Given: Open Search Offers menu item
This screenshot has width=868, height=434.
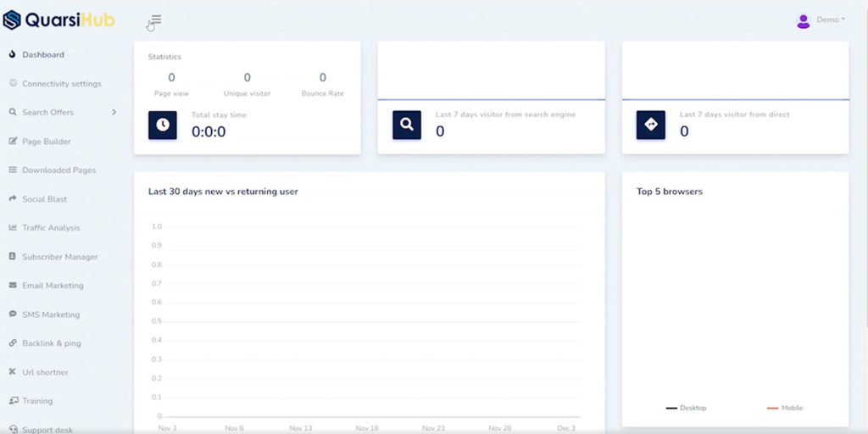Looking at the screenshot, I should point(47,113).
